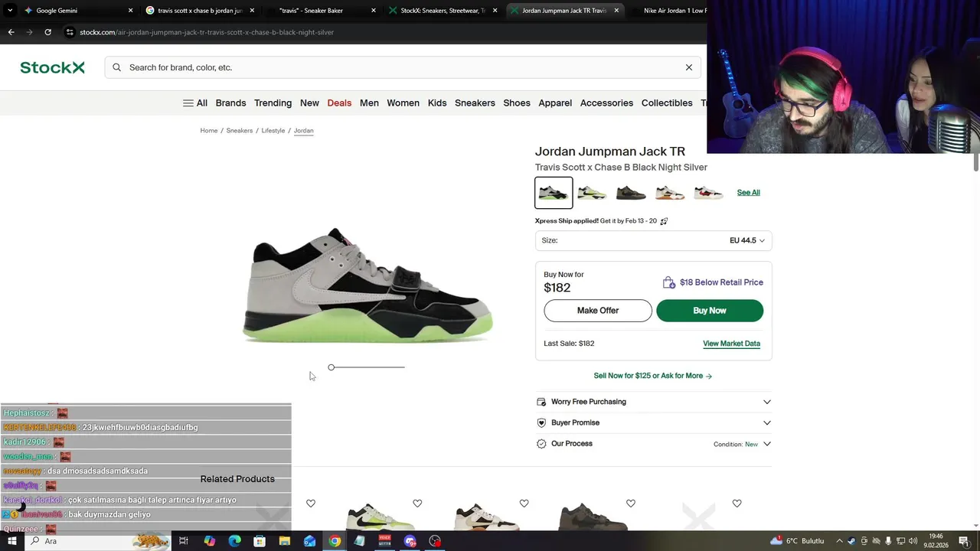Screen dimensions: 980x551
Task: Open the browser tab search dropdown arrow
Action: pyautogui.click(x=10, y=11)
